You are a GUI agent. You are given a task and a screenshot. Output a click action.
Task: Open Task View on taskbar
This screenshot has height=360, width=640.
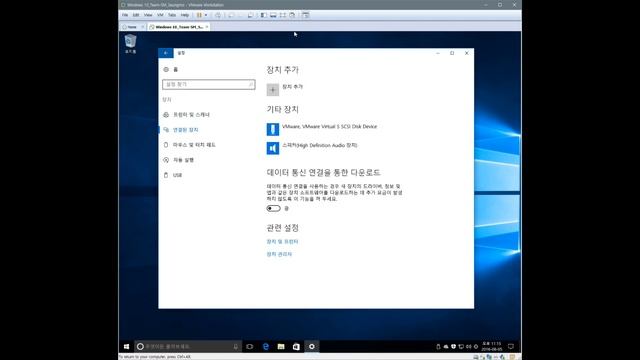click(250, 347)
